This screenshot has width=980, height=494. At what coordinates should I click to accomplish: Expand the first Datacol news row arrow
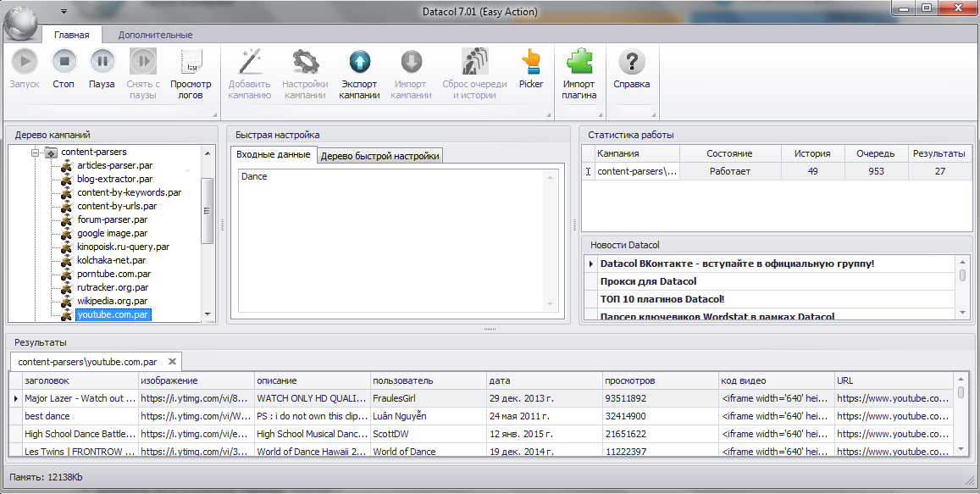click(590, 264)
